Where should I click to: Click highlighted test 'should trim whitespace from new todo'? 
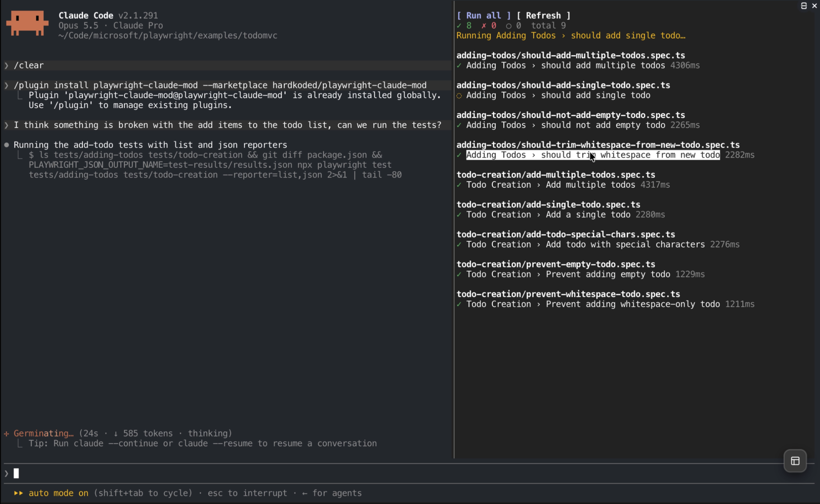(593, 155)
